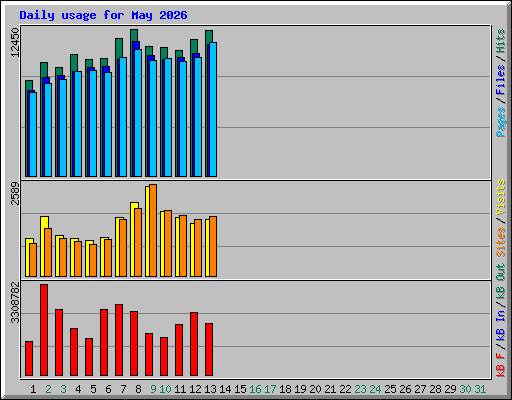Click day 29 on the x-axis

[450, 389]
